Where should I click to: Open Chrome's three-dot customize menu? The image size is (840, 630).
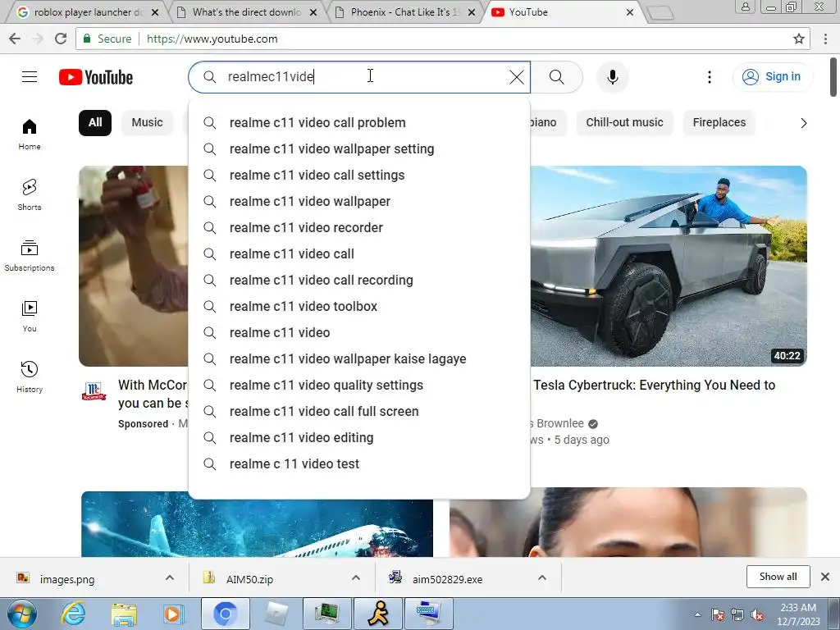[x=825, y=39]
